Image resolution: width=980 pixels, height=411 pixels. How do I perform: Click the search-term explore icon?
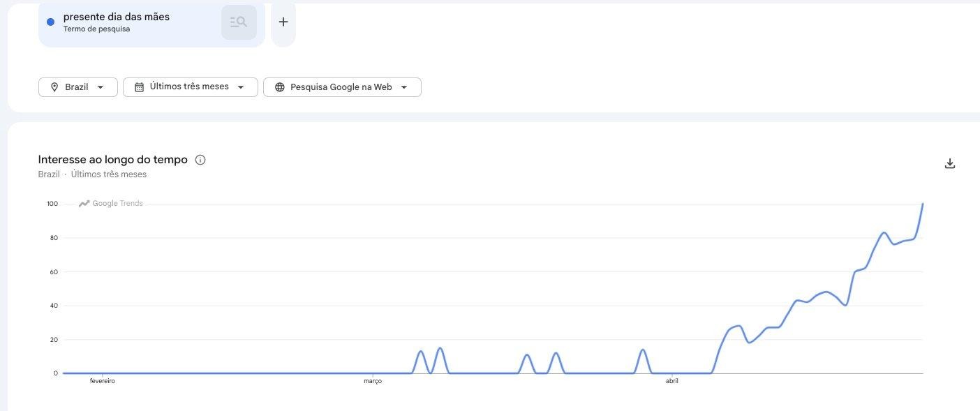[239, 22]
